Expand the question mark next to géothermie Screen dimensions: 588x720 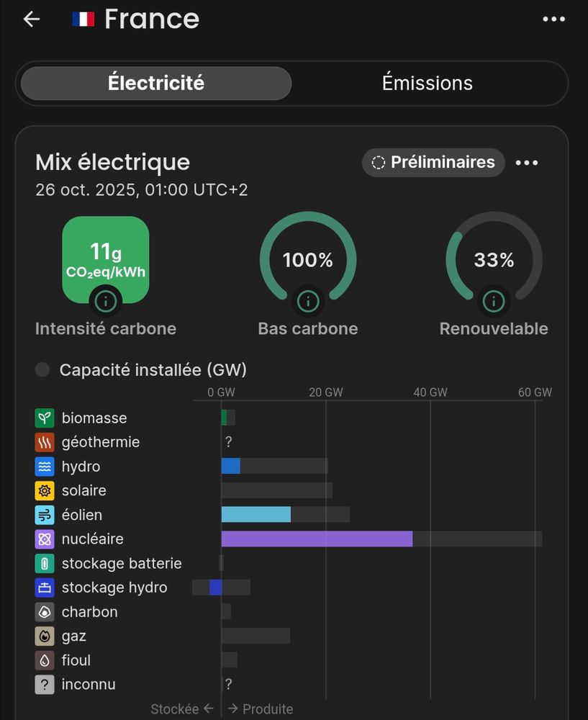pyautogui.click(x=228, y=442)
